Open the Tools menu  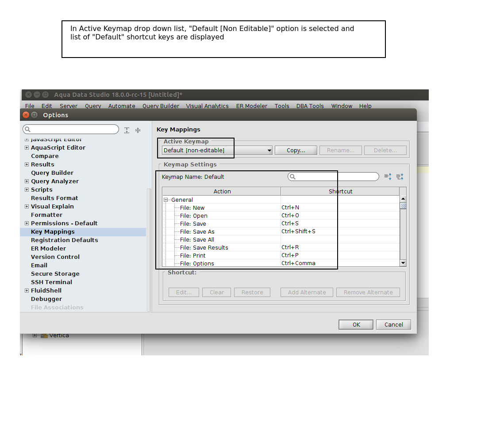coord(282,106)
